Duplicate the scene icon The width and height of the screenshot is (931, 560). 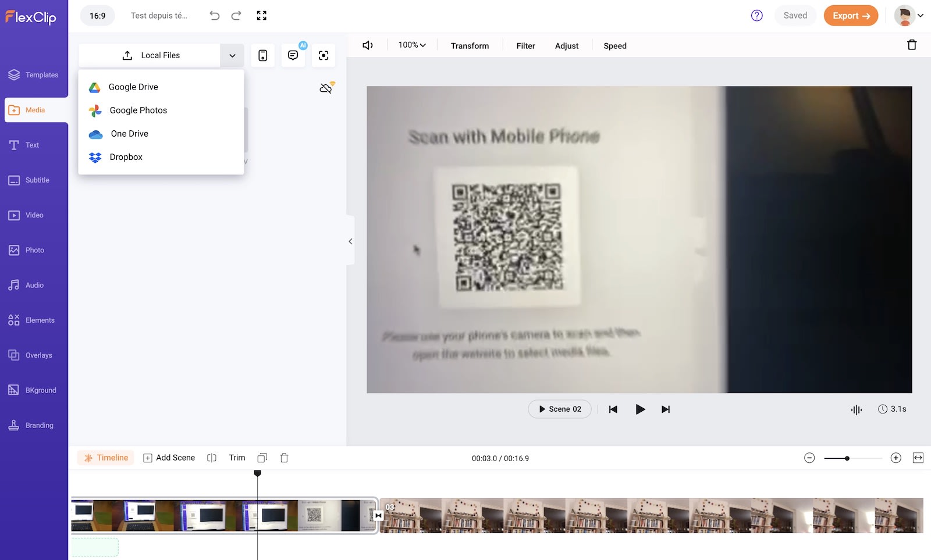click(x=262, y=458)
